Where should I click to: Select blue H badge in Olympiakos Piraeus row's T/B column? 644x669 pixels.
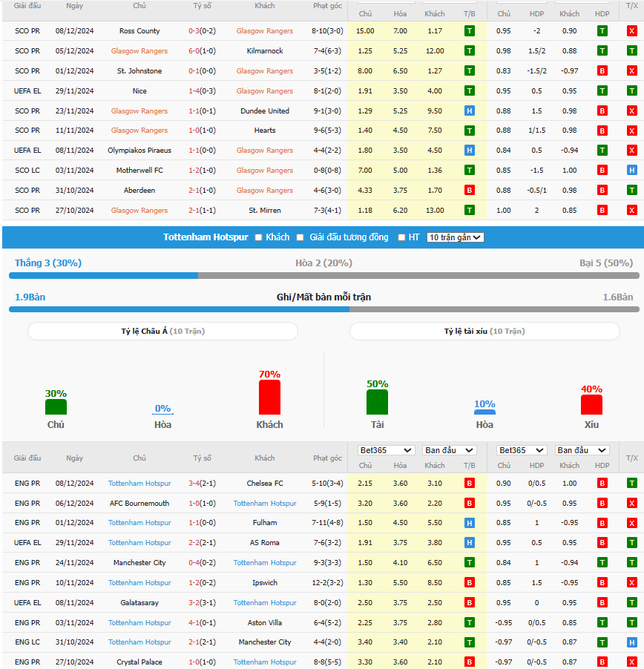point(469,150)
